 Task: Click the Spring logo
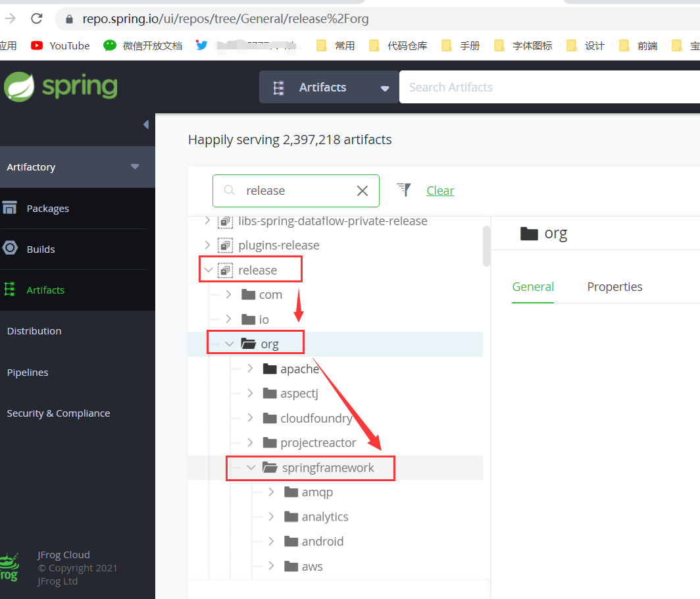point(61,87)
